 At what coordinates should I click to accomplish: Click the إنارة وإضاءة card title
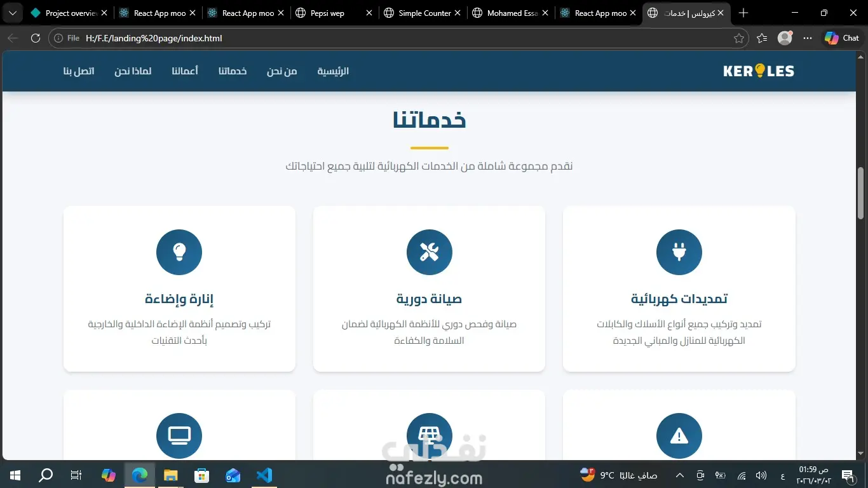click(179, 299)
